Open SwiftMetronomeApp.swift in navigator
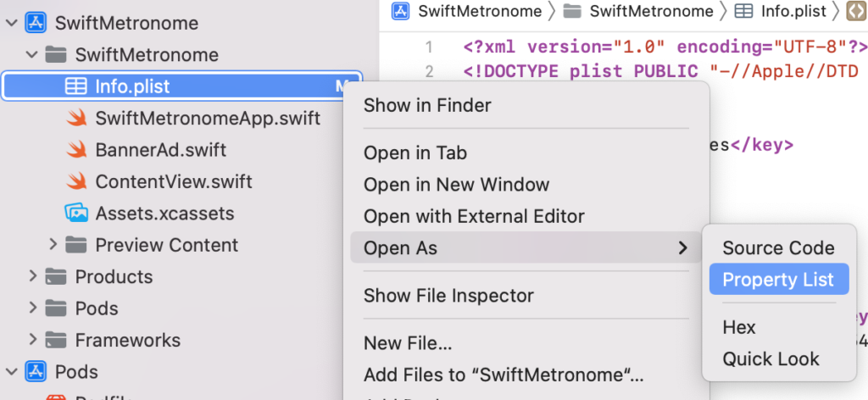This screenshot has width=868, height=400. tap(208, 118)
